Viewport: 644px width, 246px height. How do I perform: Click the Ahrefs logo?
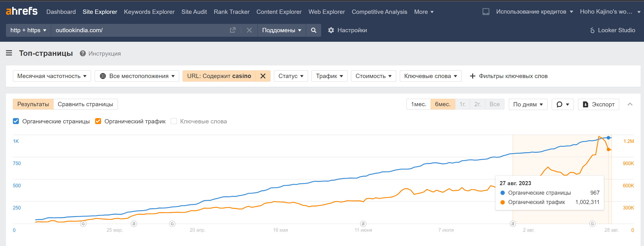(22, 11)
